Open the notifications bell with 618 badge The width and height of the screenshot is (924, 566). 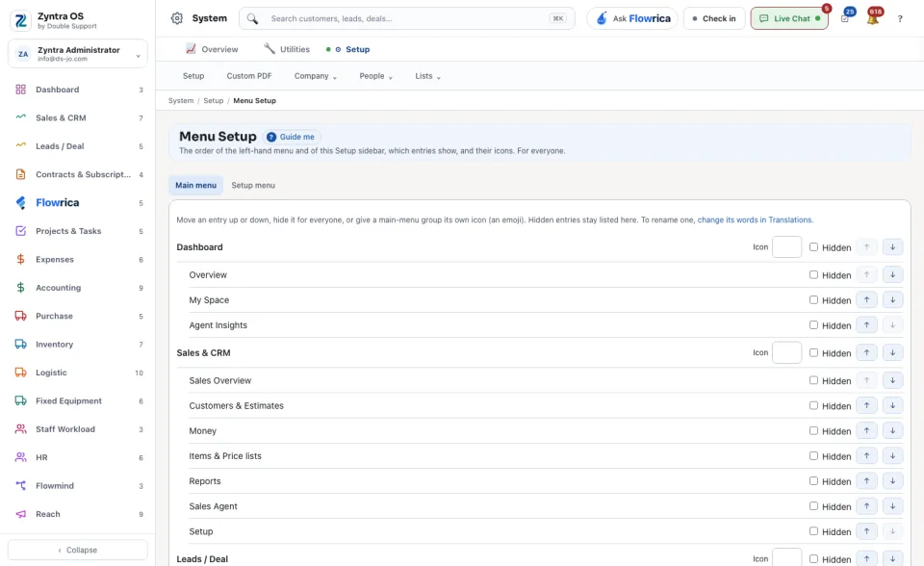pyautogui.click(x=873, y=17)
